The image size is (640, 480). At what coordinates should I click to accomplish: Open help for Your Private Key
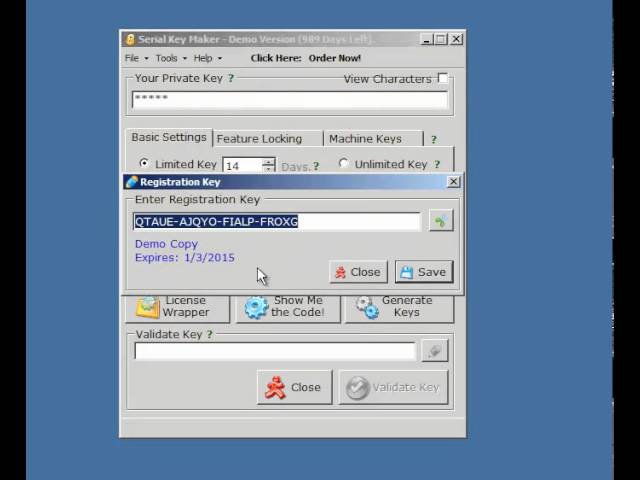(231, 78)
